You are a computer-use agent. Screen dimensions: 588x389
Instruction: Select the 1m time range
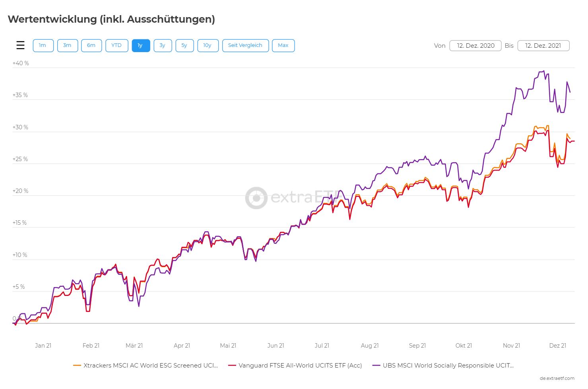[x=43, y=45]
